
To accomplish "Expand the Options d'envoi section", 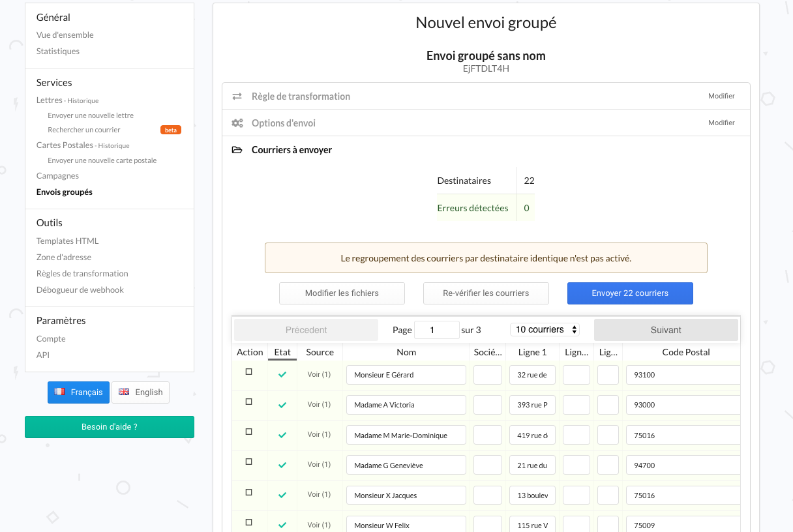I will pyautogui.click(x=486, y=123).
